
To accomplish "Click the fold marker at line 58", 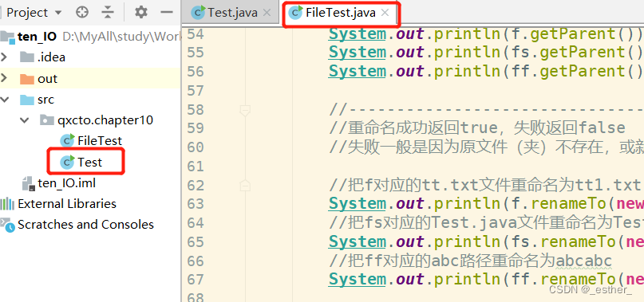I will click(x=245, y=111).
